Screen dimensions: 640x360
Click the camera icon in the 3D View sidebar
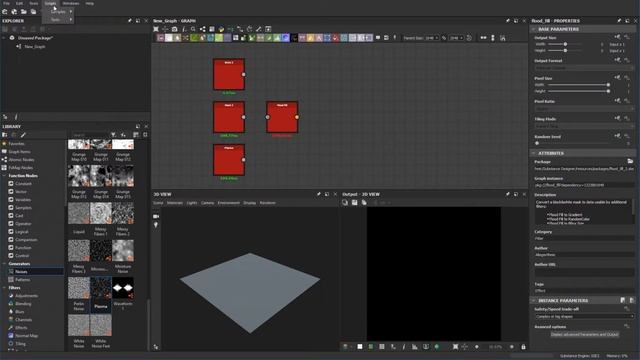tap(156, 216)
